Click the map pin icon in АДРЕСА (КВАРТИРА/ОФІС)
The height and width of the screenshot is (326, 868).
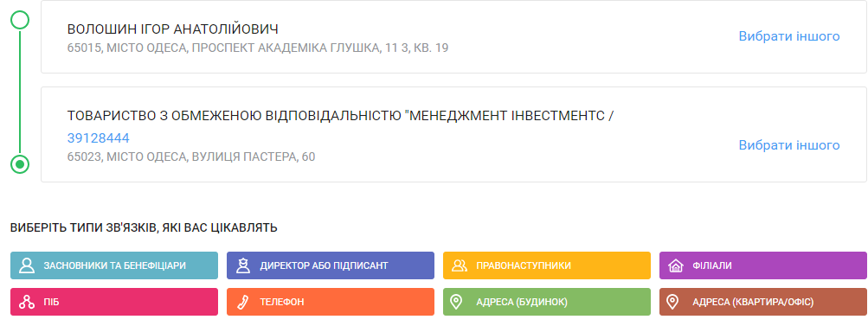pos(672,302)
